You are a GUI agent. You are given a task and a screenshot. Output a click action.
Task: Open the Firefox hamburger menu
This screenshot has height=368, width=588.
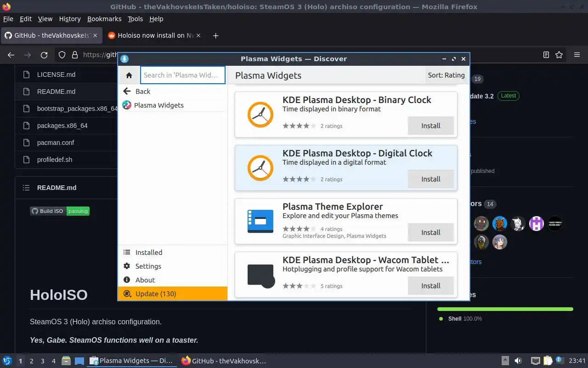coord(577,55)
